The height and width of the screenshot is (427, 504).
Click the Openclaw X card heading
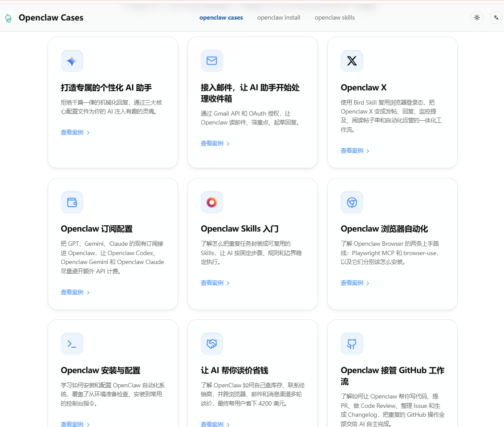point(364,87)
